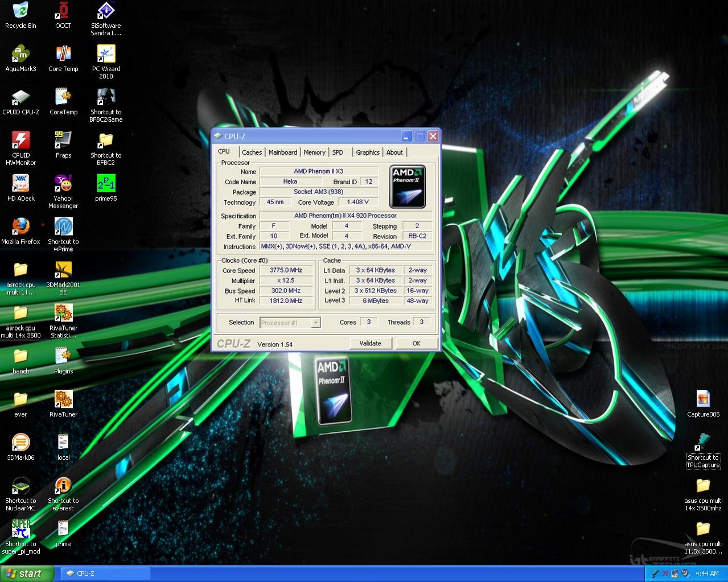Select the CoreTemp desktop icon

click(63, 102)
